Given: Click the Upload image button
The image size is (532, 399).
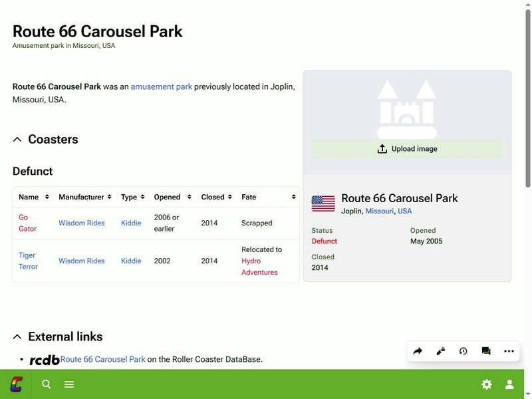Looking at the screenshot, I should (x=407, y=149).
